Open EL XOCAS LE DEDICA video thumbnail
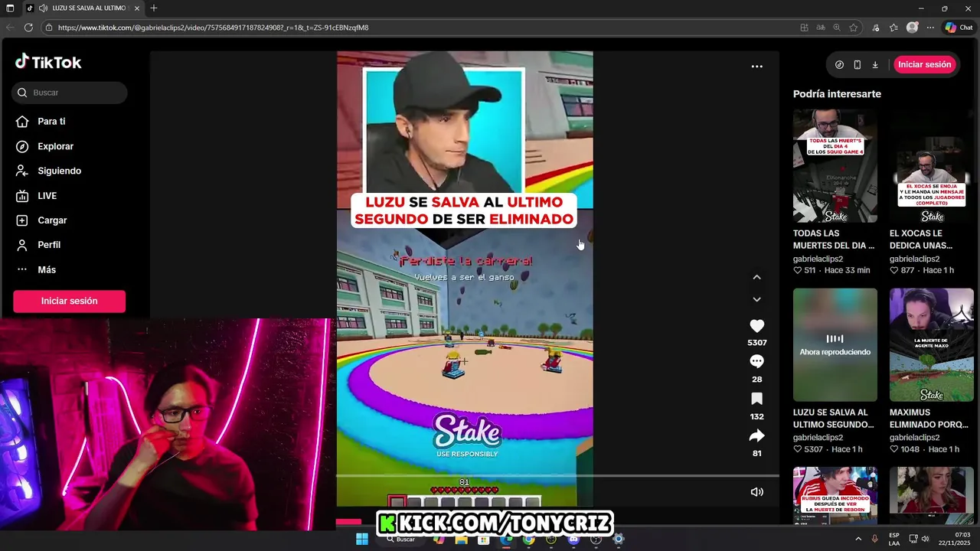The width and height of the screenshot is (980, 551). (x=932, y=166)
